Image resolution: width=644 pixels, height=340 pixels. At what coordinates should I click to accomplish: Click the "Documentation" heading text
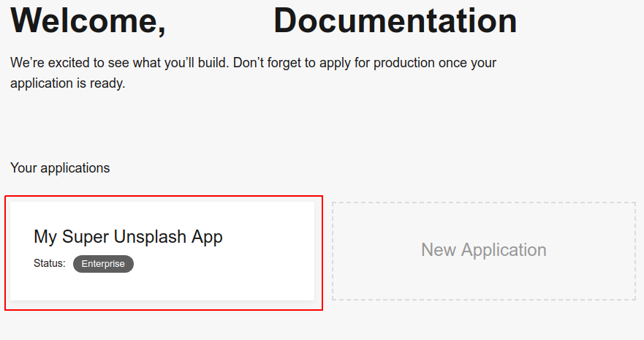tap(395, 20)
